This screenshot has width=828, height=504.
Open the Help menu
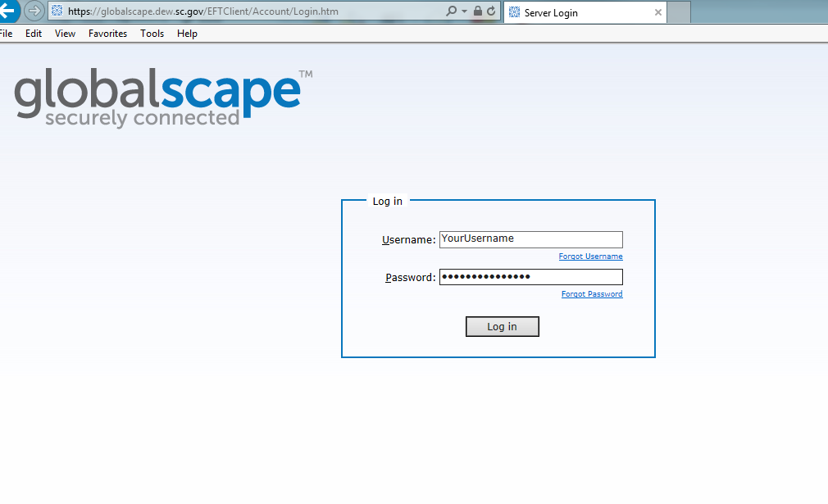click(187, 34)
